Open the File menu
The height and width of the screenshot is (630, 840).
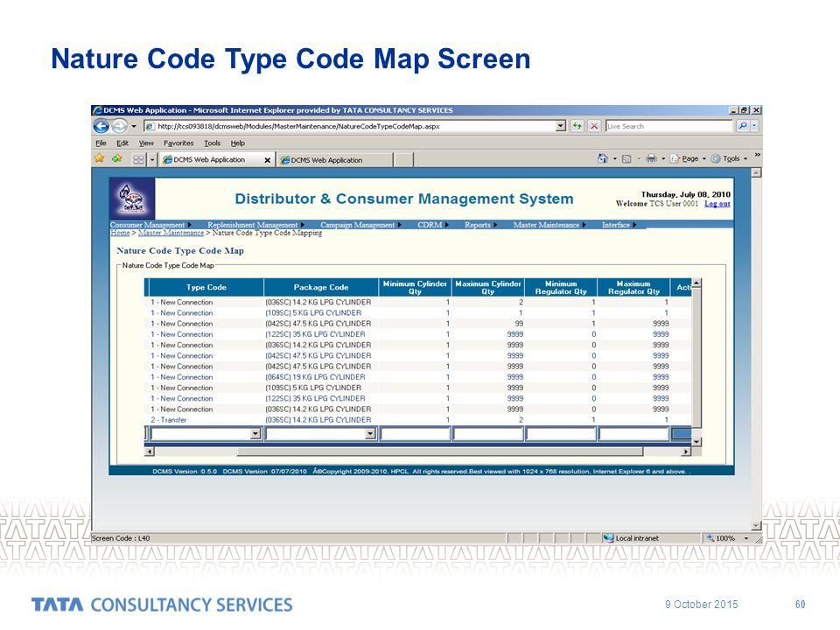click(101, 143)
